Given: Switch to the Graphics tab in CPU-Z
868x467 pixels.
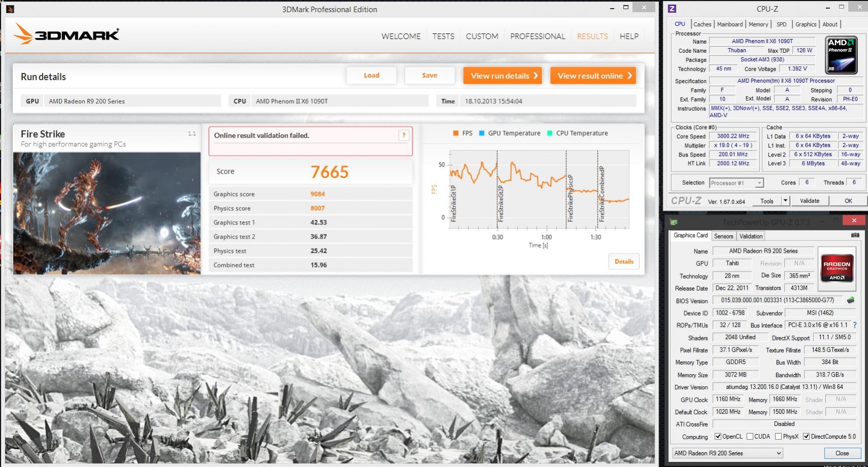Looking at the screenshot, I should (x=806, y=24).
